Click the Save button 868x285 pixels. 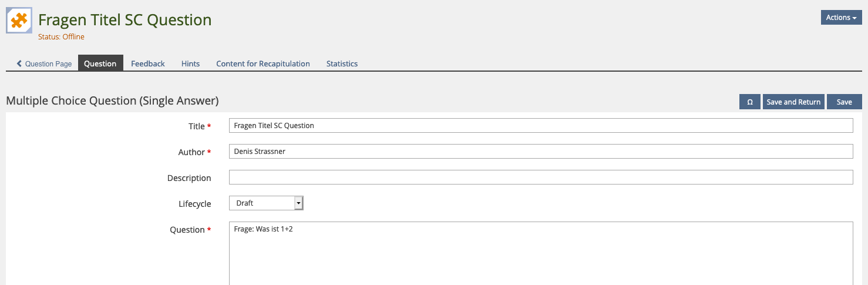click(844, 102)
